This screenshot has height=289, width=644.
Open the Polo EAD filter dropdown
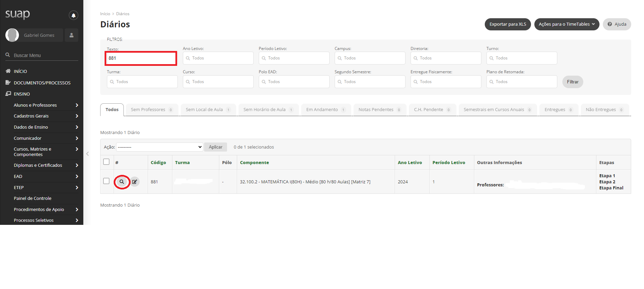pyautogui.click(x=294, y=82)
